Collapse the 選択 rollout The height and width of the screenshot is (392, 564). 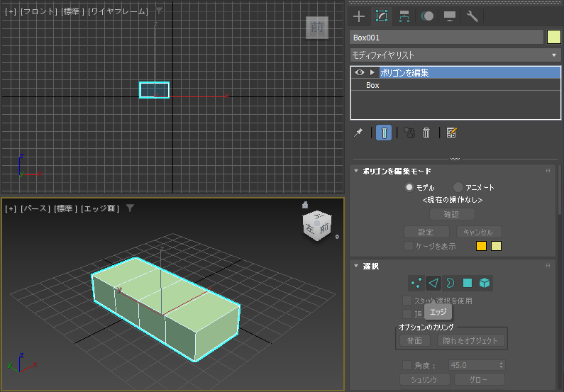(x=356, y=266)
